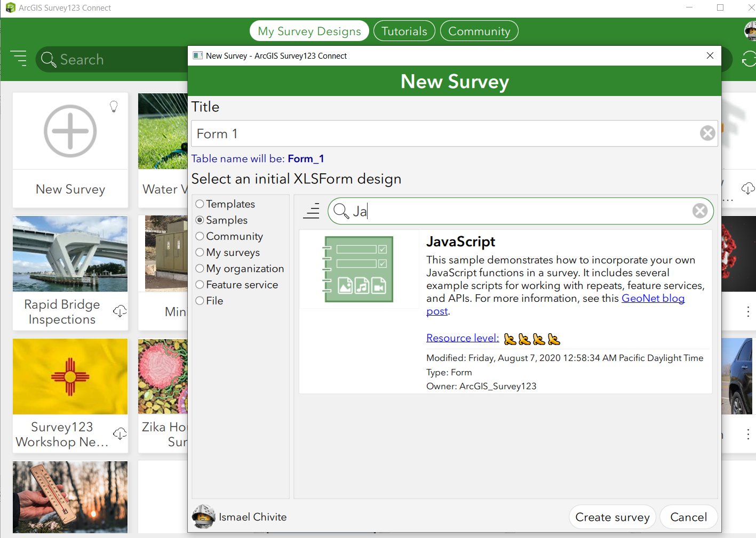This screenshot has width=756, height=538.
Task: Download the Survey123 Workshop survey
Action: 120,433
